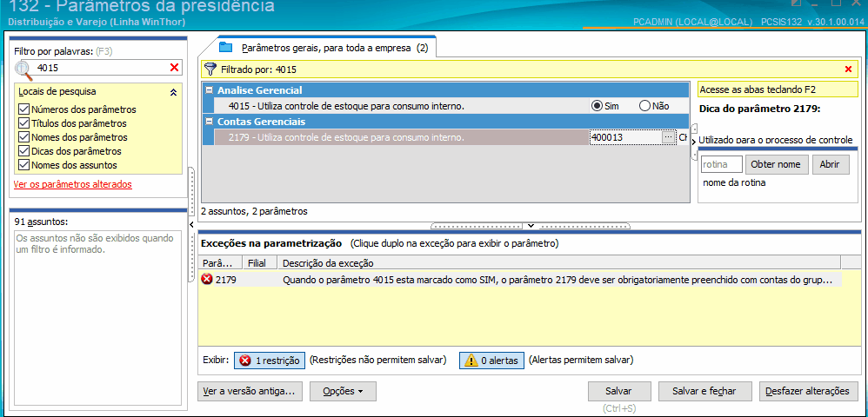Sort by Parâ... column header
868x417 pixels.
pyautogui.click(x=220, y=263)
